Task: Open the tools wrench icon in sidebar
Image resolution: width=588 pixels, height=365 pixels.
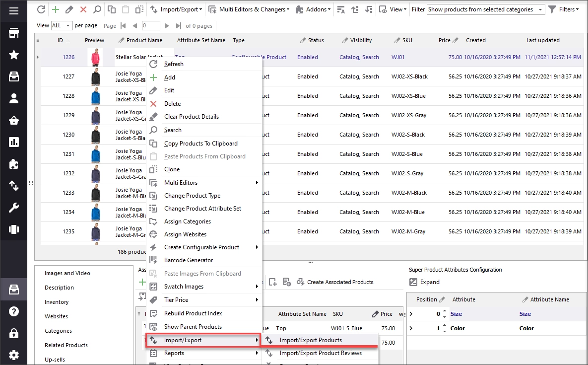Action: (x=14, y=208)
